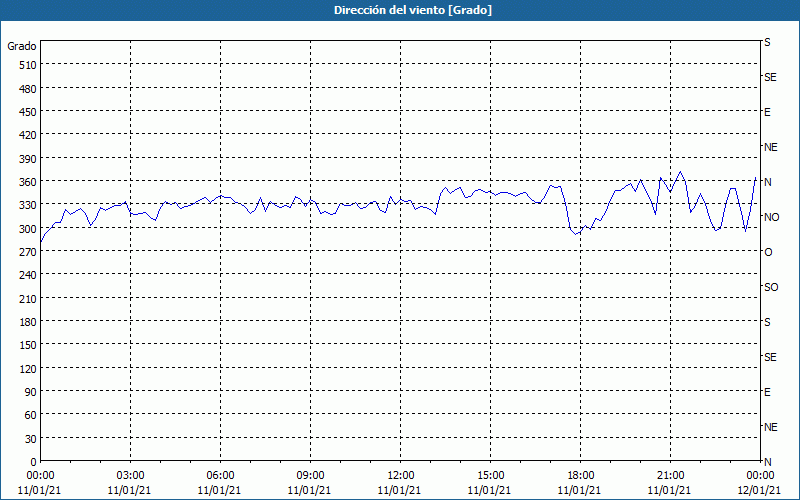Pick the 240 degree axis label
The width and height of the screenshot is (800, 500).
coord(29,276)
